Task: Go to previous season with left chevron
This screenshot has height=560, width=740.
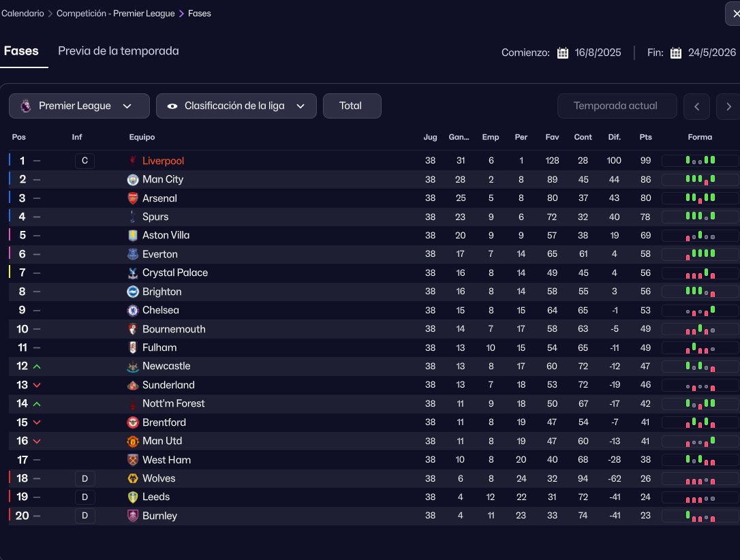Action: pos(696,106)
